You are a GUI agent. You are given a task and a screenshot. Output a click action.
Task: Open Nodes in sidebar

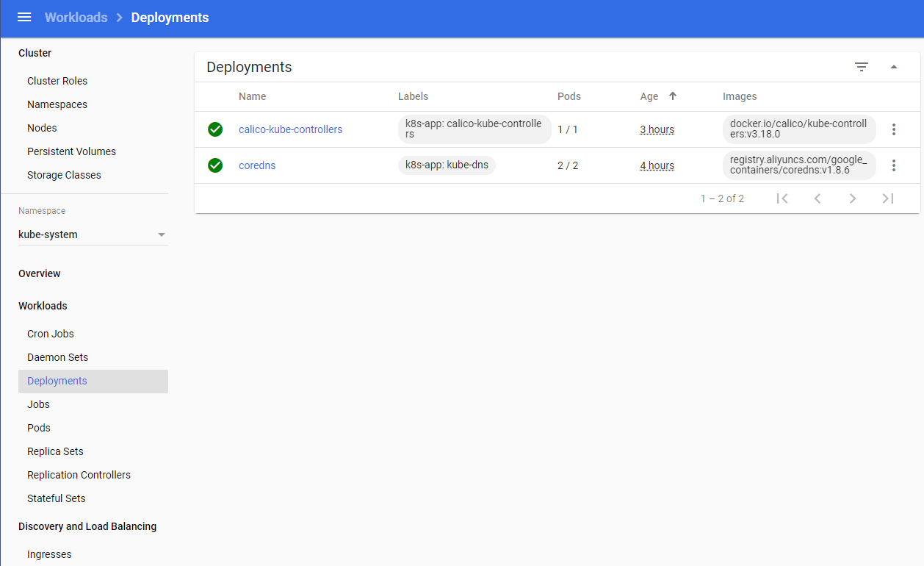42,128
